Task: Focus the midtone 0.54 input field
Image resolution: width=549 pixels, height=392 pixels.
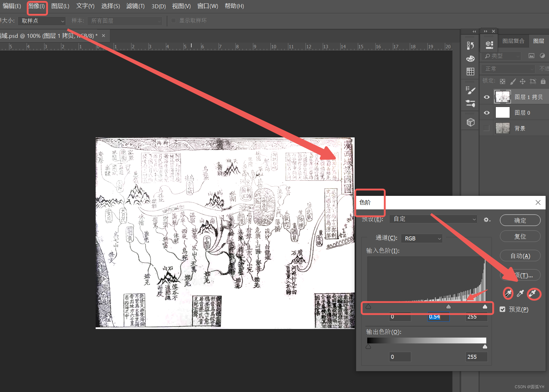Action: tap(439, 317)
